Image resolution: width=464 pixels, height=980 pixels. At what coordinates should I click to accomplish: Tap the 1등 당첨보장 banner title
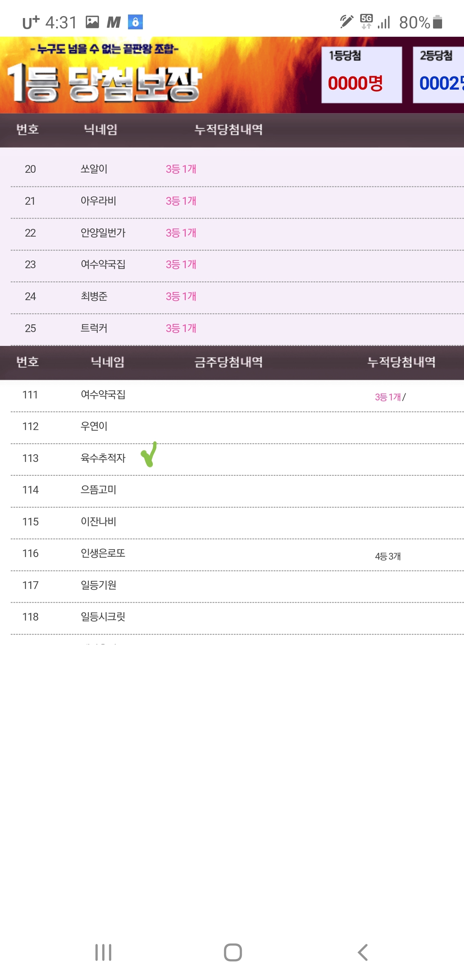click(x=104, y=83)
